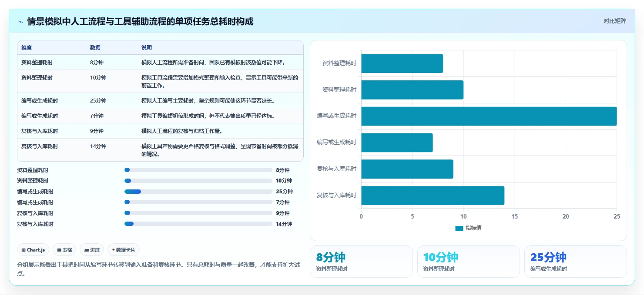
Task: Click the 10分钟 cell in the table
Action: point(98,78)
